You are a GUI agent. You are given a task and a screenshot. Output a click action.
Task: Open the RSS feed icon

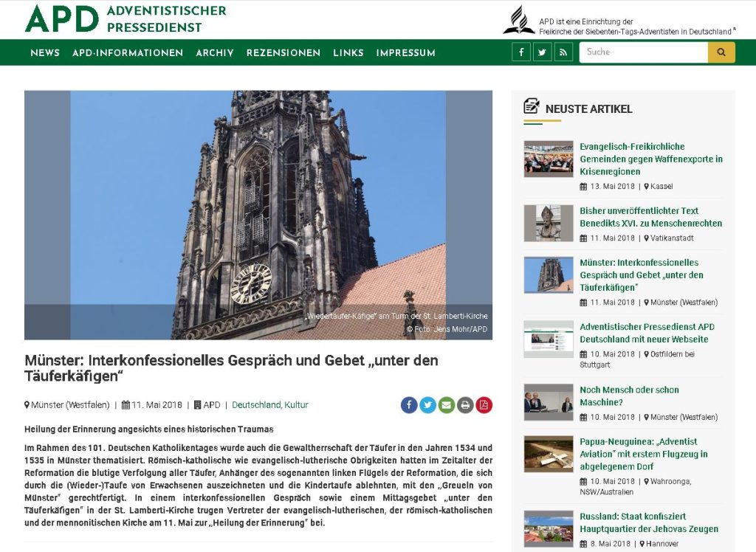[x=563, y=52]
